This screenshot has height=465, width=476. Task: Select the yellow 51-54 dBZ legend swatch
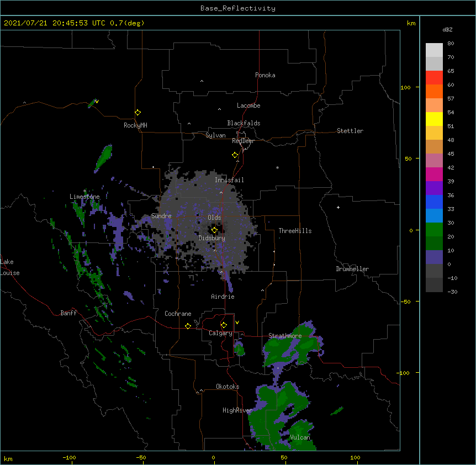pos(434,119)
